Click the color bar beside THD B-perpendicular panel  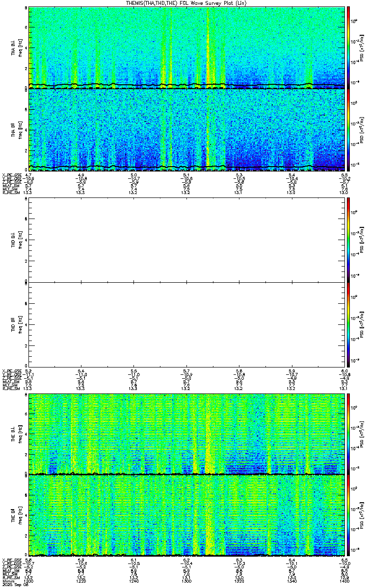point(348,240)
